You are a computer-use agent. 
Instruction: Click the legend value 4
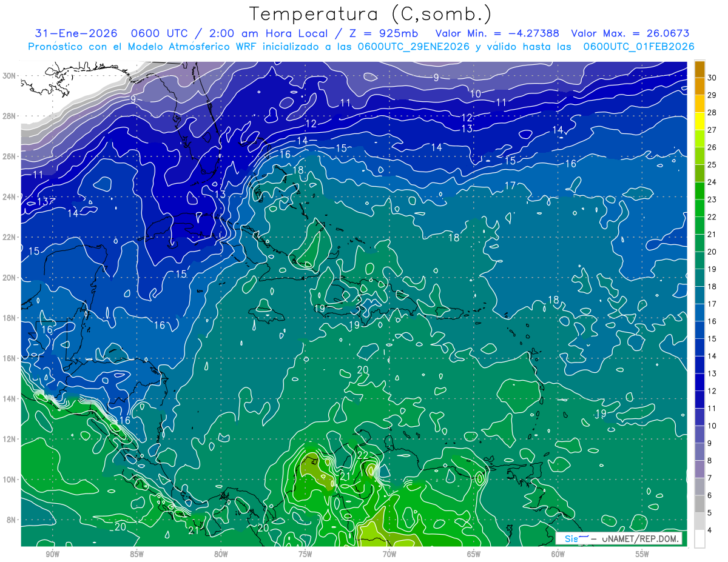710,530
